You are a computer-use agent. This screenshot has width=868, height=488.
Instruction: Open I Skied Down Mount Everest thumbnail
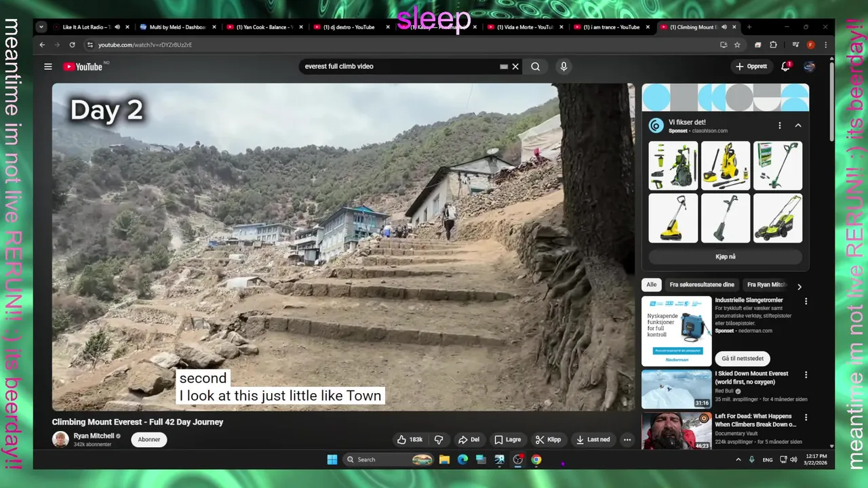pos(677,388)
